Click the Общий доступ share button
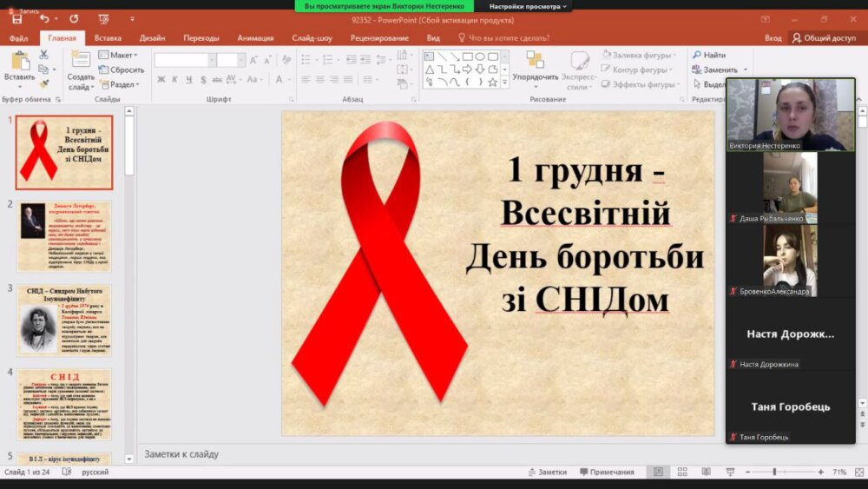This screenshot has width=868, height=489. click(x=824, y=38)
